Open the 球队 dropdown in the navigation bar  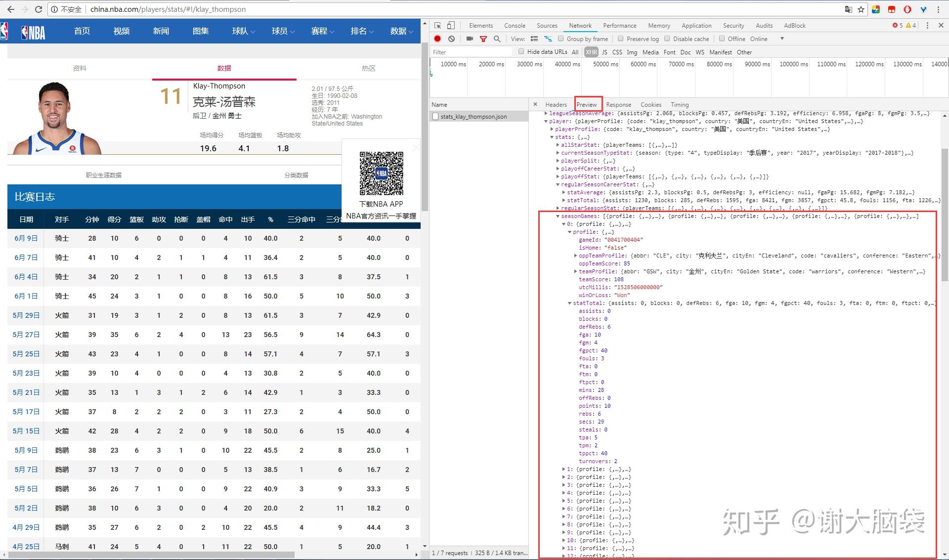(244, 31)
